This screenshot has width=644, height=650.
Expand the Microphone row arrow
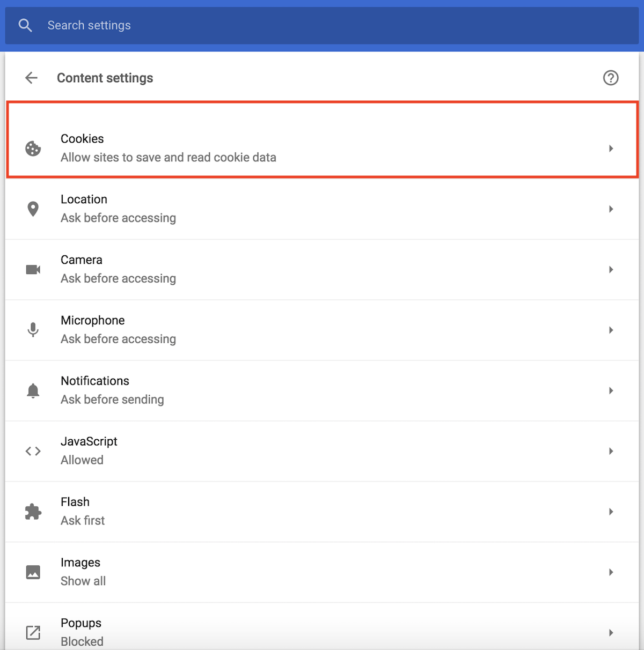pos(611,330)
